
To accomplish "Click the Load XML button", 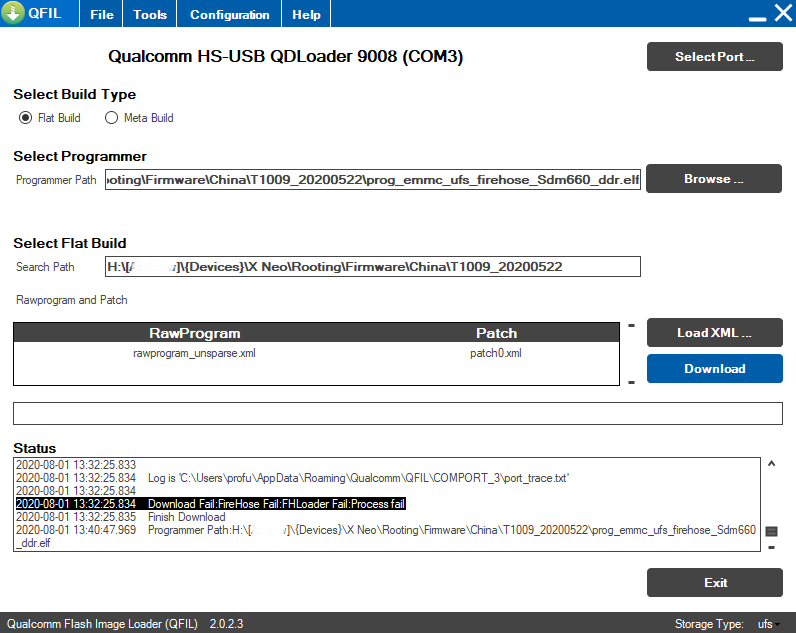I will pos(714,333).
